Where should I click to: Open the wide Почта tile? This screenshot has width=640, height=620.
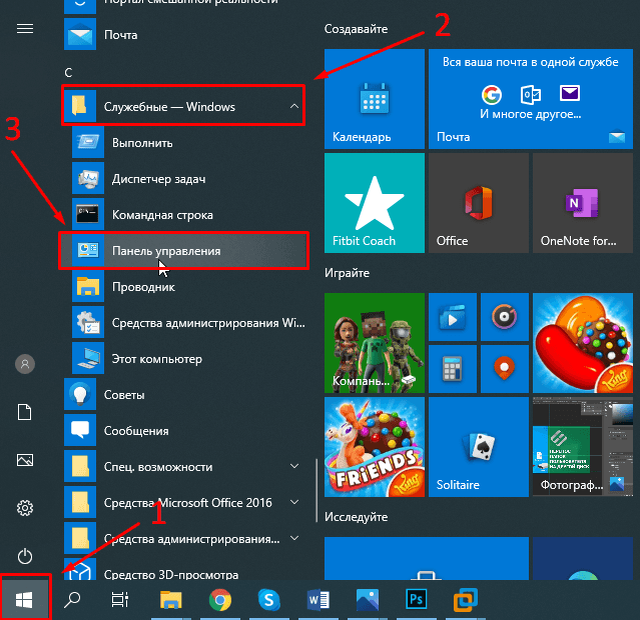pos(531,99)
